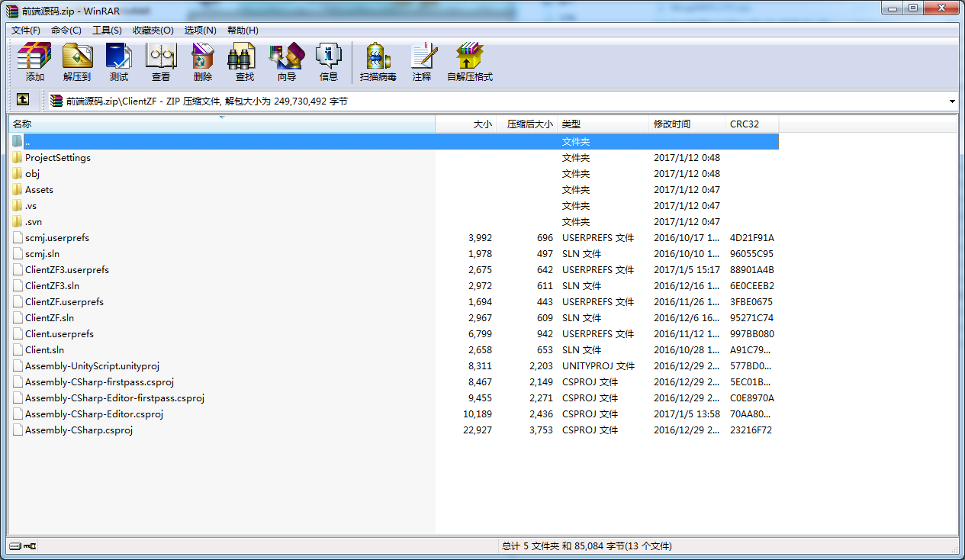The width and height of the screenshot is (965, 560).
Task: Select the ProjectSettings folder icon
Action: coord(18,157)
